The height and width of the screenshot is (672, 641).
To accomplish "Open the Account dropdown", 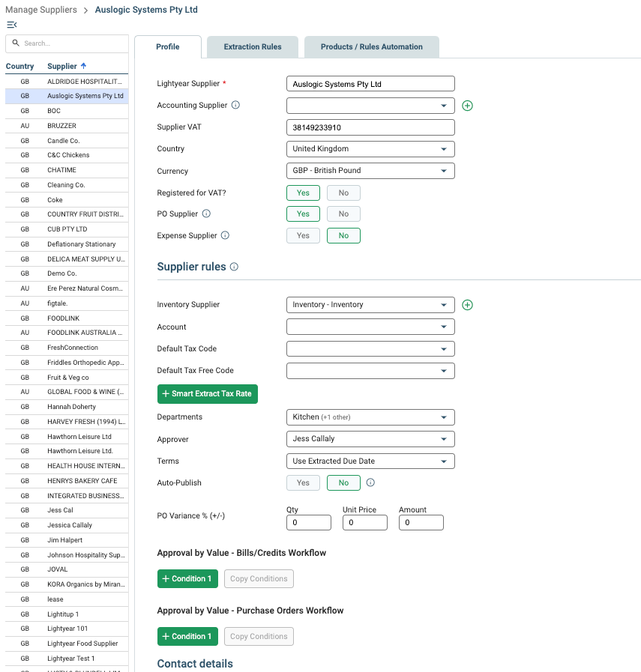I will [x=370, y=327].
